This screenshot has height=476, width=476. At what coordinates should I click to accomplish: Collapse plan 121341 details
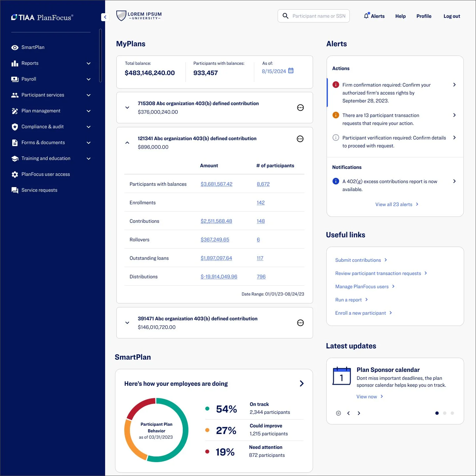click(127, 143)
